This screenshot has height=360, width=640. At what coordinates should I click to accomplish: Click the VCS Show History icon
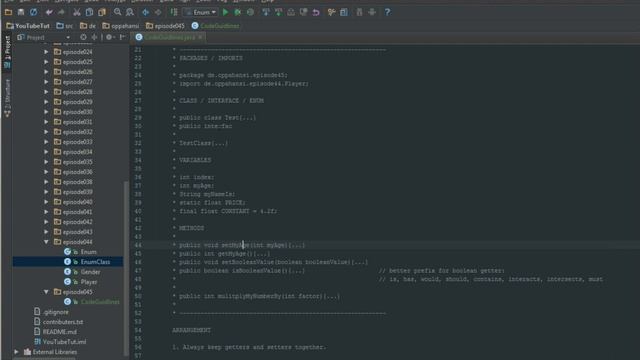pyautogui.click(x=304, y=12)
